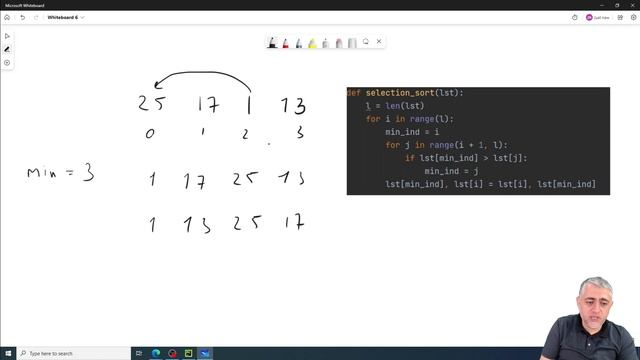This screenshot has height=360, width=640.
Task: Select the ruler tool
Action: point(352,42)
